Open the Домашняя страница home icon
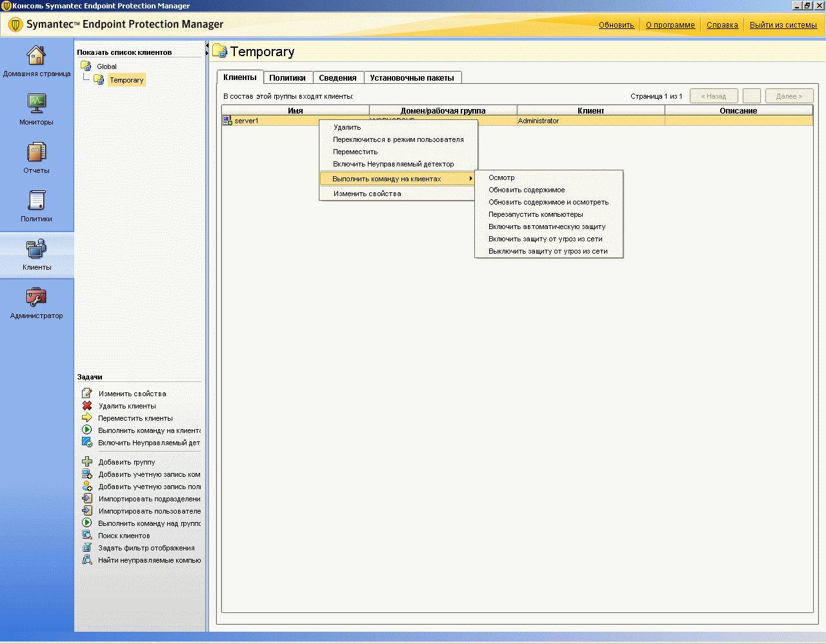This screenshot has height=644, width=826. pyautogui.click(x=36, y=55)
